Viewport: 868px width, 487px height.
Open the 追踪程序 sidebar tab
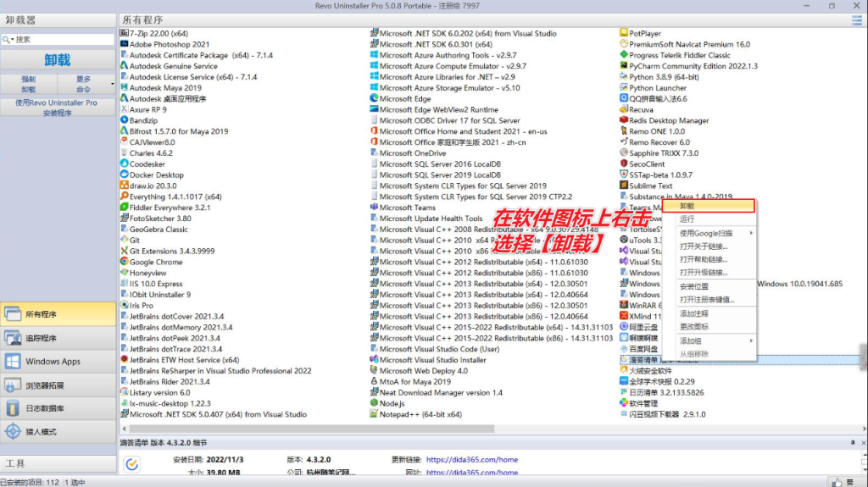58,338
